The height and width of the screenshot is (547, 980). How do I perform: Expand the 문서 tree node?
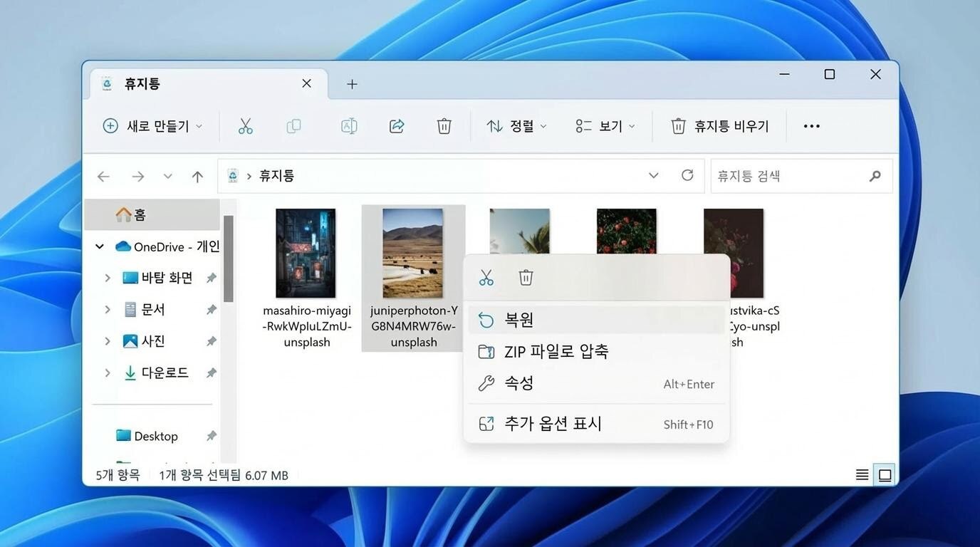(x=108, y=310)
